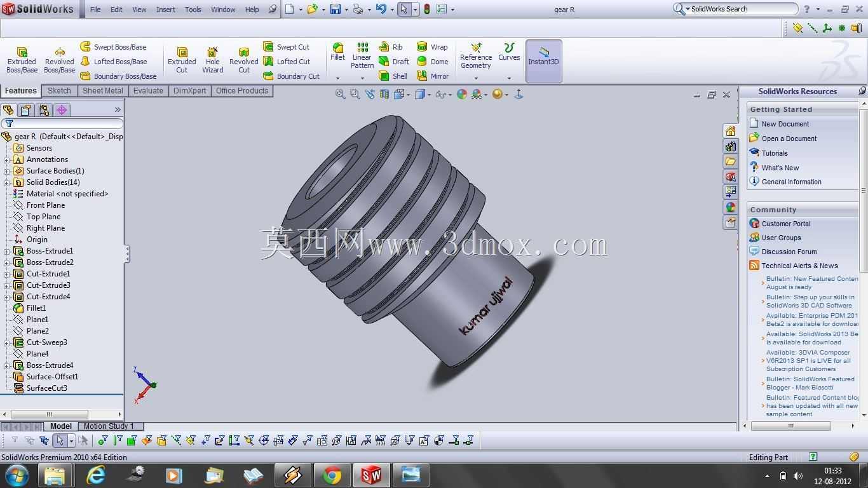Screen dimensions: 868x488
Task: Select the Rib feature
Action: click(x=391, y=47)
